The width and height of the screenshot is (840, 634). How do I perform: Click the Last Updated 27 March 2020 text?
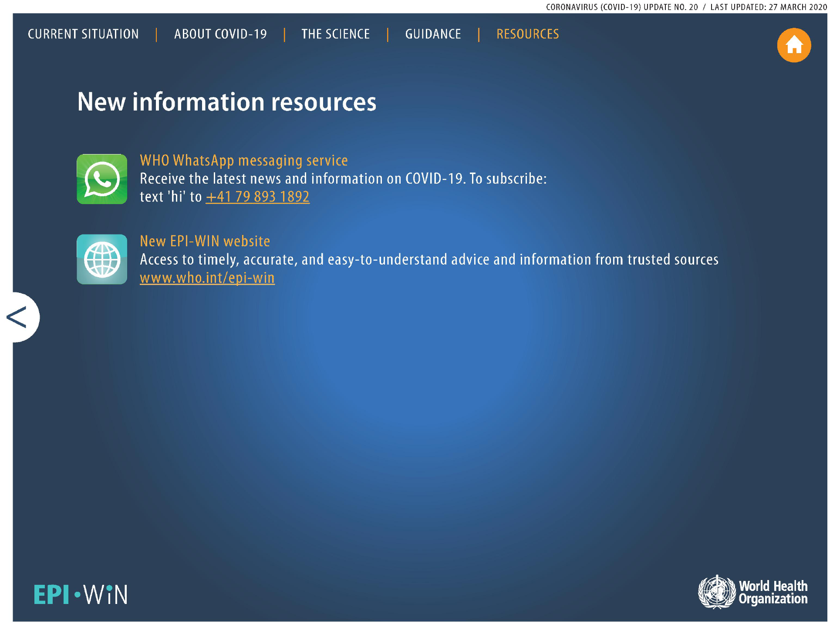point(768,7)
